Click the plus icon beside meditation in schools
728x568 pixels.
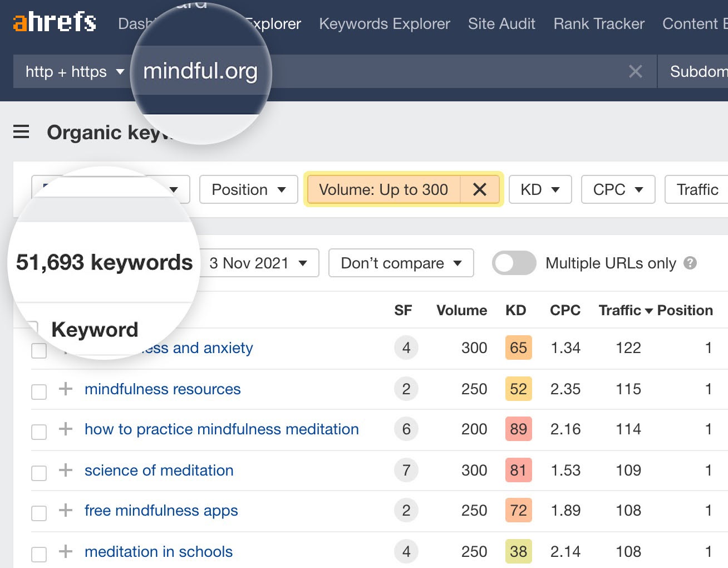[65, 551]
